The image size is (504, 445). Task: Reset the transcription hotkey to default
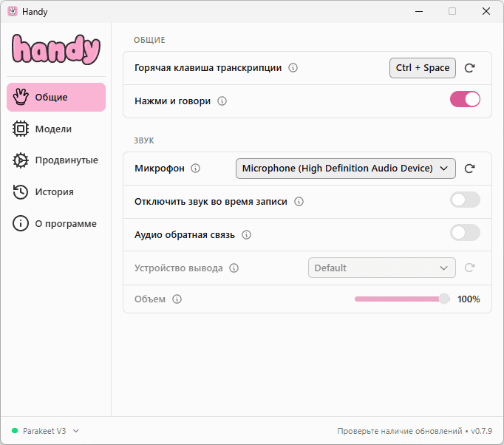point(469,68)
